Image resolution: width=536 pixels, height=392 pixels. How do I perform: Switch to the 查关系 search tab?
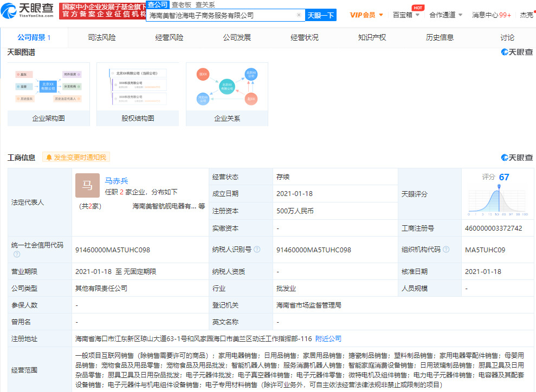(x=205, y=5)
